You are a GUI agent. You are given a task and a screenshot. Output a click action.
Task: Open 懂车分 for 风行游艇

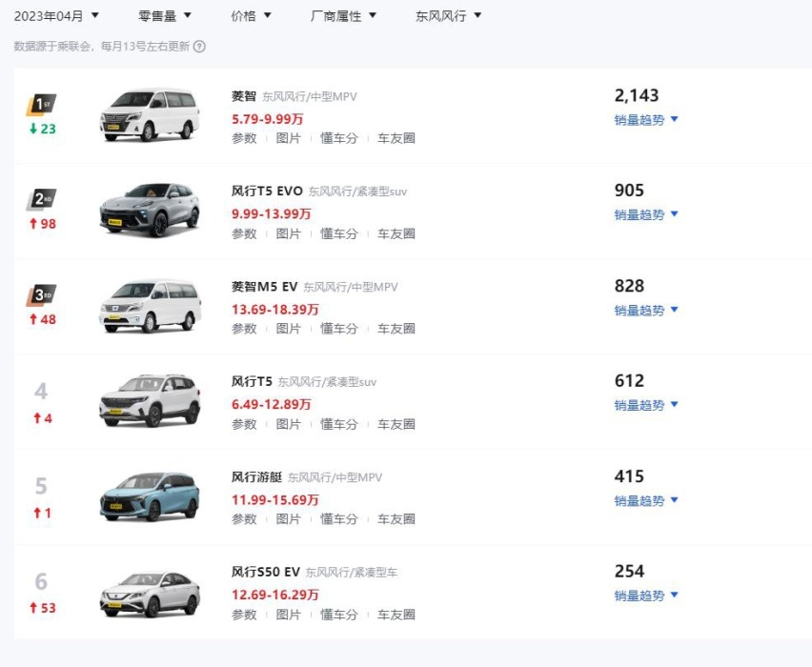tap(339, 519)
